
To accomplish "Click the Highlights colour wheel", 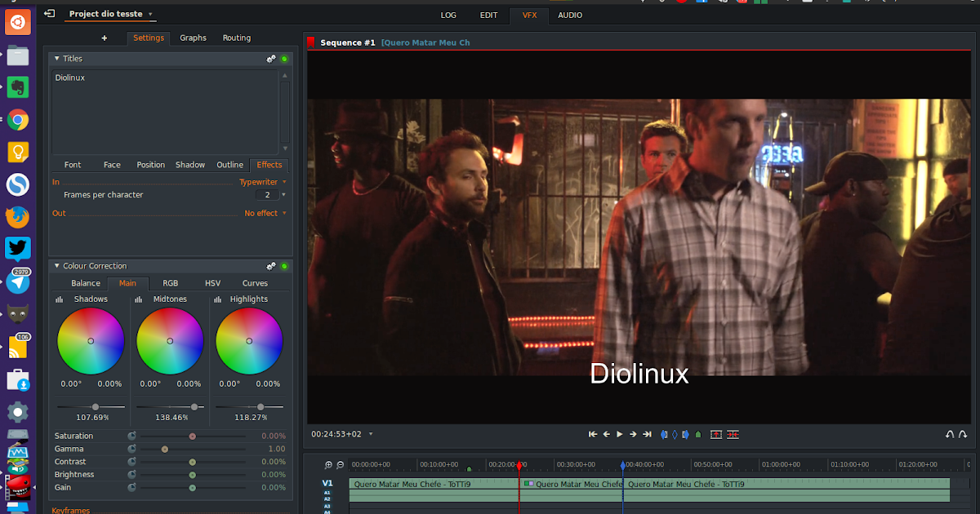I will coord(249,341).
